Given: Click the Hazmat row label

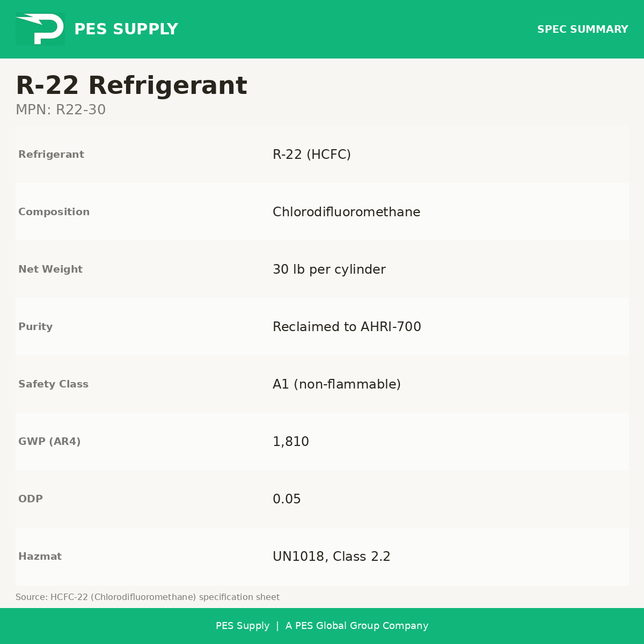Looking at the screenshot, I should click(40, 557).
